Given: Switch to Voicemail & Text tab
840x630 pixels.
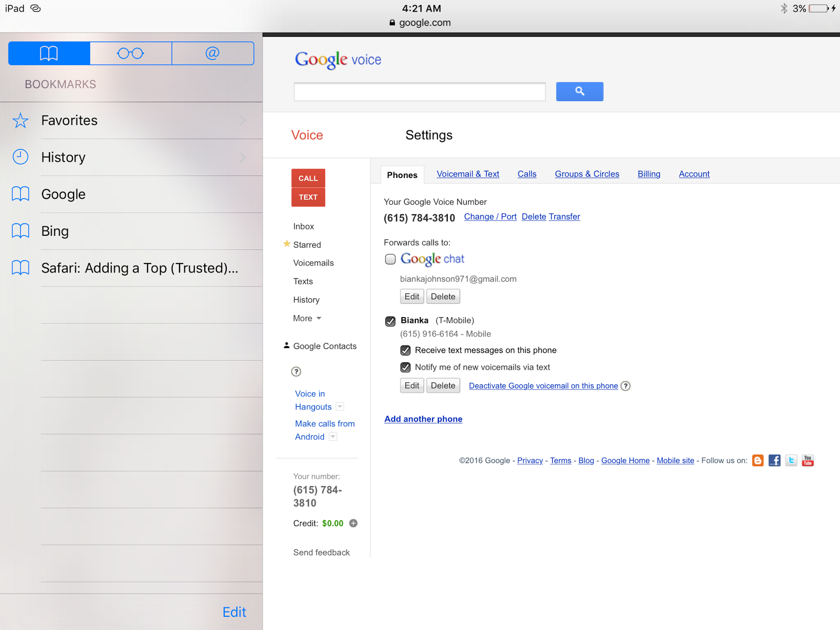Looking at the screenshot, I should pyautogui.click(x=468, y=174).
